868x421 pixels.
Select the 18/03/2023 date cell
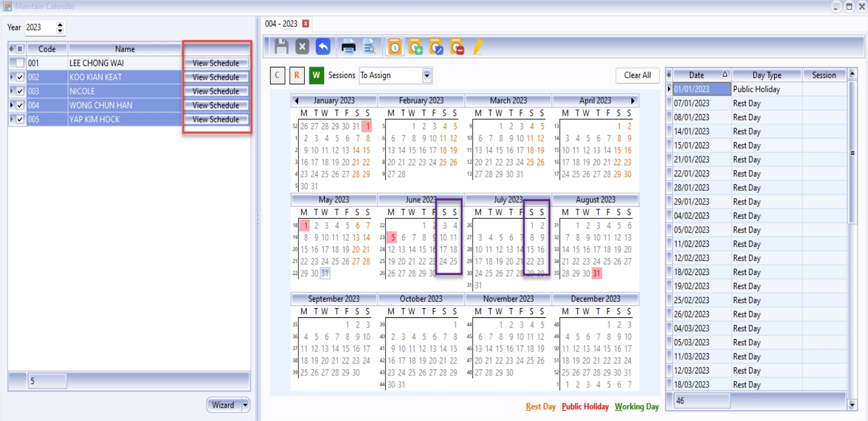(702, 385)
